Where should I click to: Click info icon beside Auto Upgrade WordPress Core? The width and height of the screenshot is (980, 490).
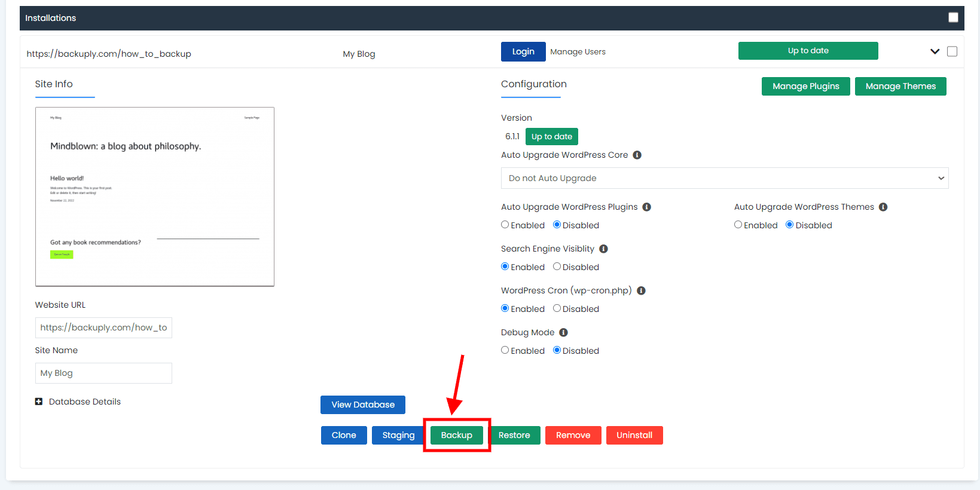(x=637, y=155)
